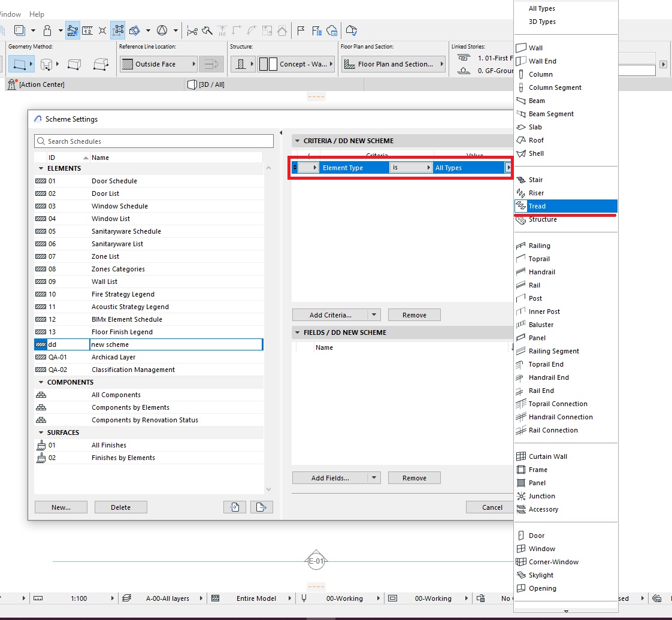Collapse the ELEMENTS group
Image resolution: width=672 pixels, height=620 pixels.
(41, 168)
